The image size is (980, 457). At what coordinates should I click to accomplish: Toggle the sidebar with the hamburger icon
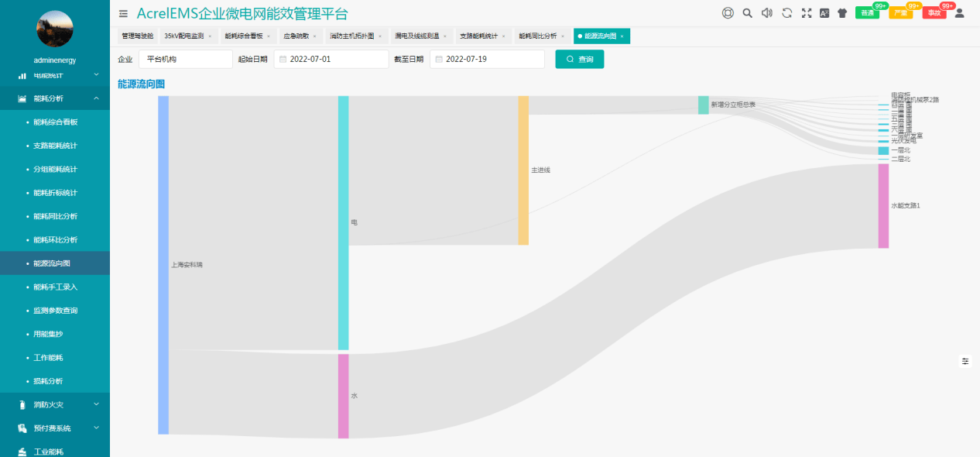pyautogui.click(x=122, y=13)
